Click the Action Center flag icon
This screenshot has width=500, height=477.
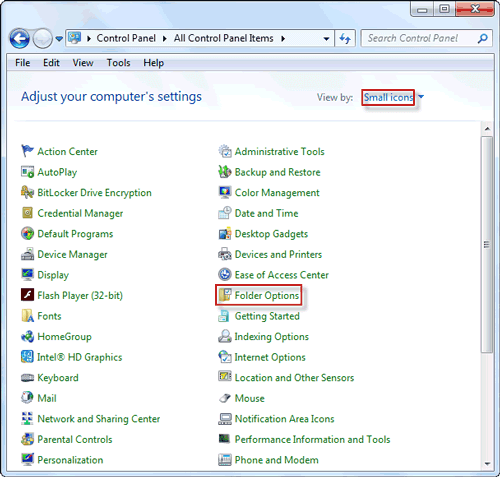(x=27, y=151)
